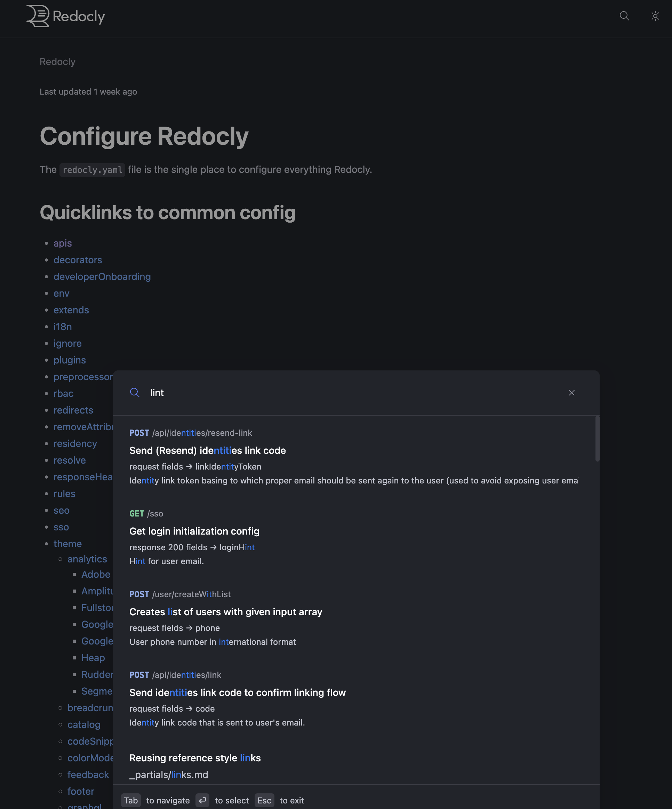Click the 'POST /api/identities/link' path text
The image size is (672, 809).
click(x=175, y=675)
